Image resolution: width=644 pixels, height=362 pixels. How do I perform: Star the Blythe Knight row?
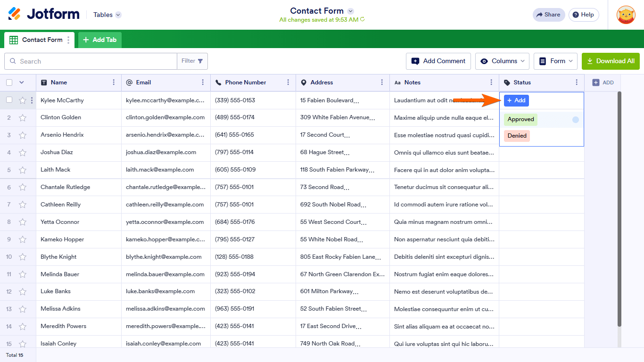(23, 257)
